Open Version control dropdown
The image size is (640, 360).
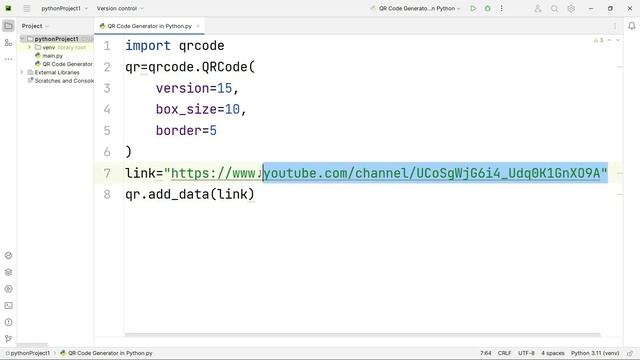tap(120, 8)
